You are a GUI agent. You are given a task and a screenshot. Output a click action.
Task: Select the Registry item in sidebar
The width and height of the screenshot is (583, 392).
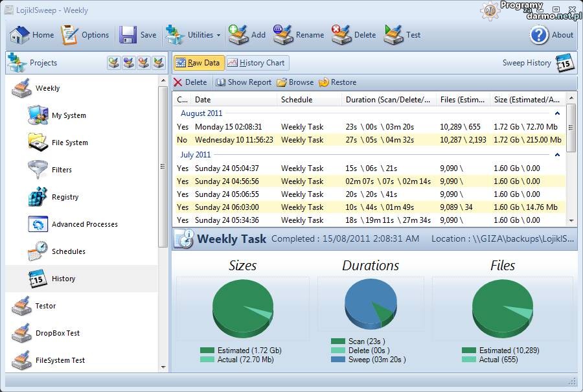coord(65,197)
